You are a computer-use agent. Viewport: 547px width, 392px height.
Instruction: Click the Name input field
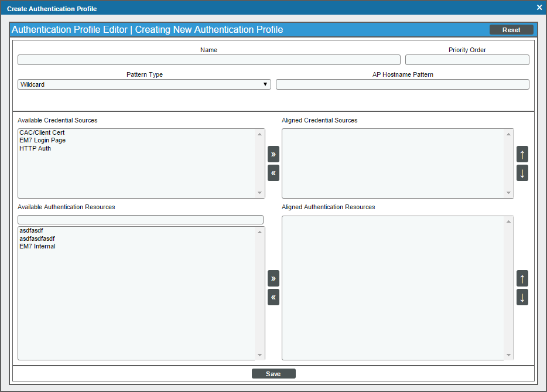click(208, 59)
